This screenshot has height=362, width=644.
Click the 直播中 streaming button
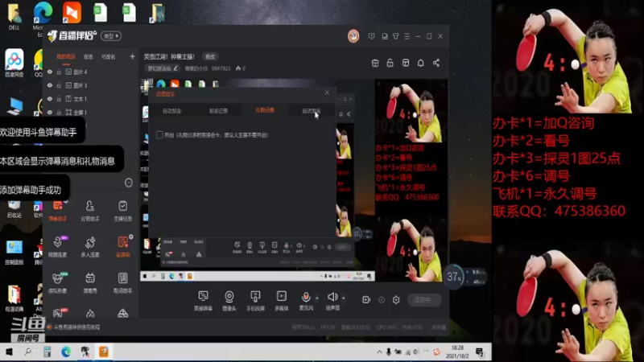click(x=424, y=300)
